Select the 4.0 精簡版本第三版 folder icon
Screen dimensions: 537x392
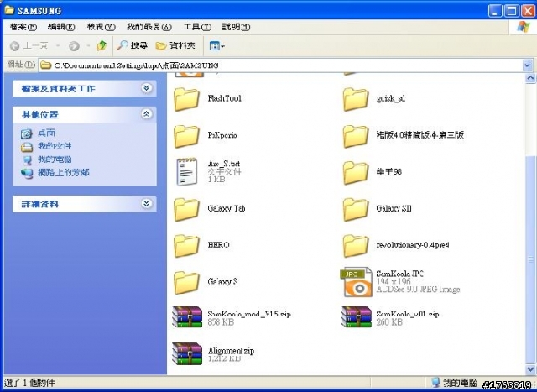tap(356, 136)
